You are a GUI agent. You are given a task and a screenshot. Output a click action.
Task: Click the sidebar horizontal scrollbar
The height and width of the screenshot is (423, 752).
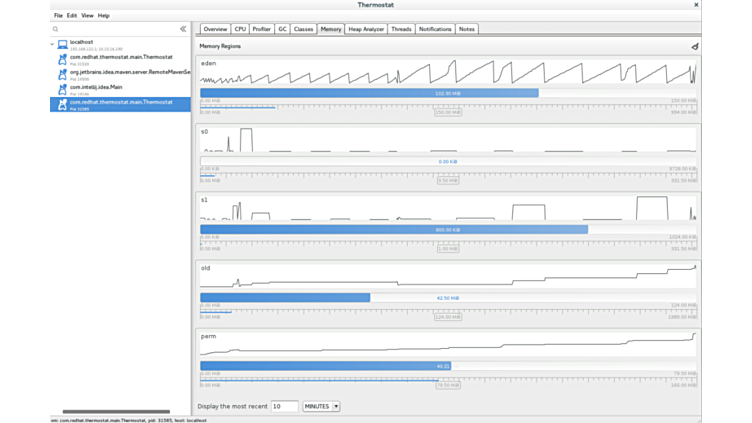pyautogui.click(x=116, y=411)
